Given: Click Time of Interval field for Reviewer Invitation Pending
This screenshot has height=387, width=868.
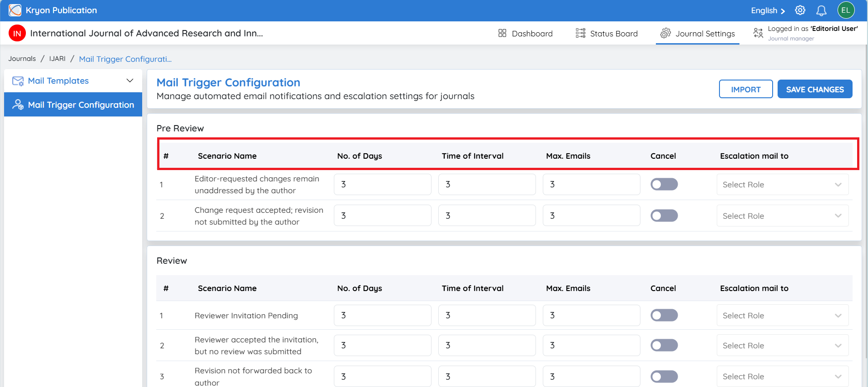Looking at the screenshot, I should click(487, 315).
